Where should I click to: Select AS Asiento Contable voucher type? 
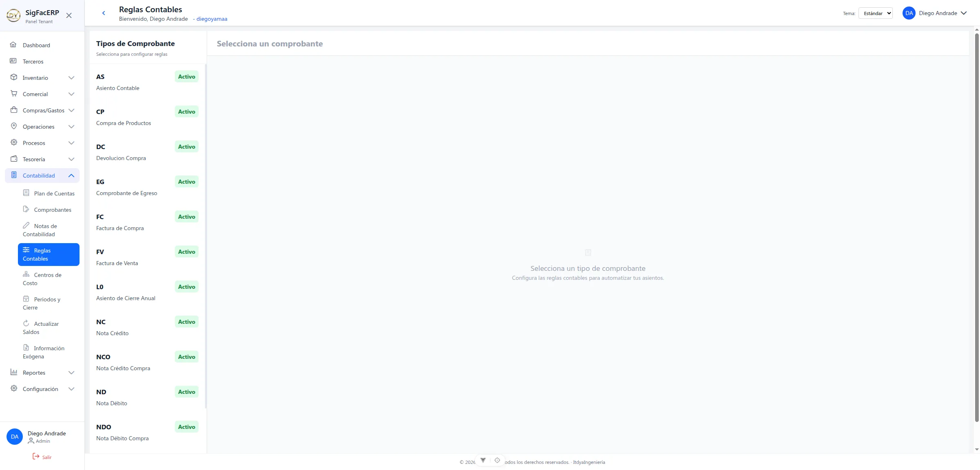[147, 82]
